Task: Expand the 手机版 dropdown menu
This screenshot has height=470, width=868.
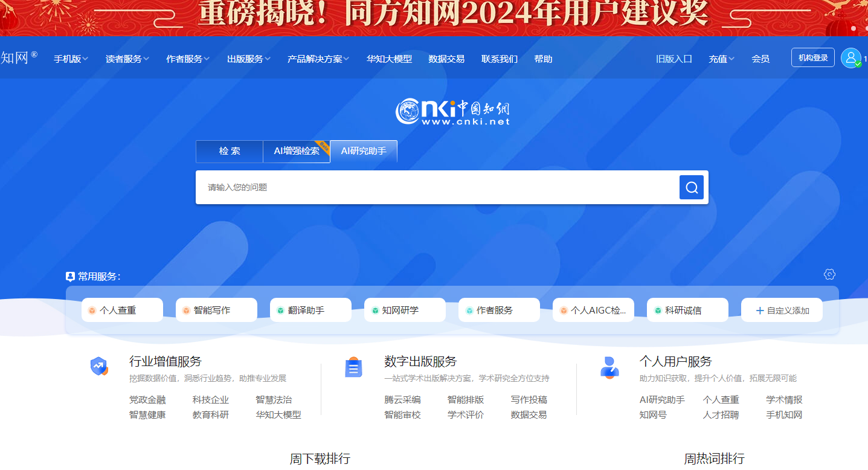Action: 71,59
